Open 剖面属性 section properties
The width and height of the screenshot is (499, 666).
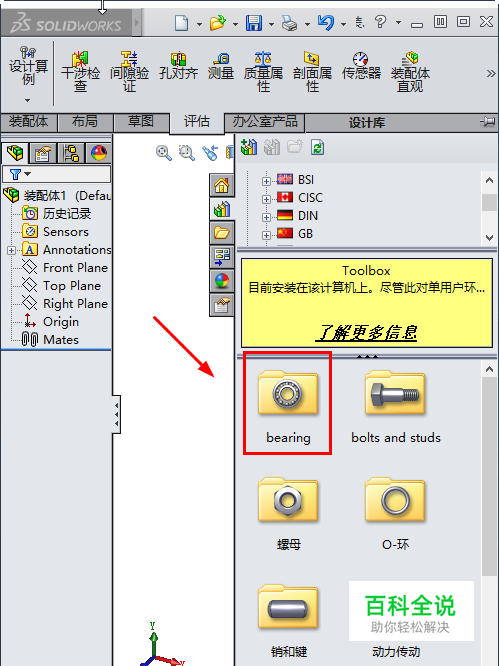pos(312,72)
